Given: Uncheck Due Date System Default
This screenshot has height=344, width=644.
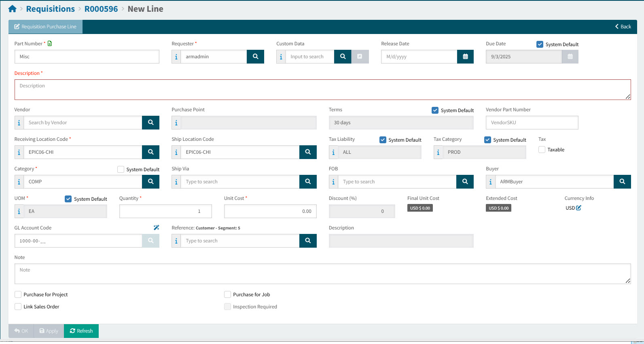Looking at the screenshot, I should [x=540, y=45].
